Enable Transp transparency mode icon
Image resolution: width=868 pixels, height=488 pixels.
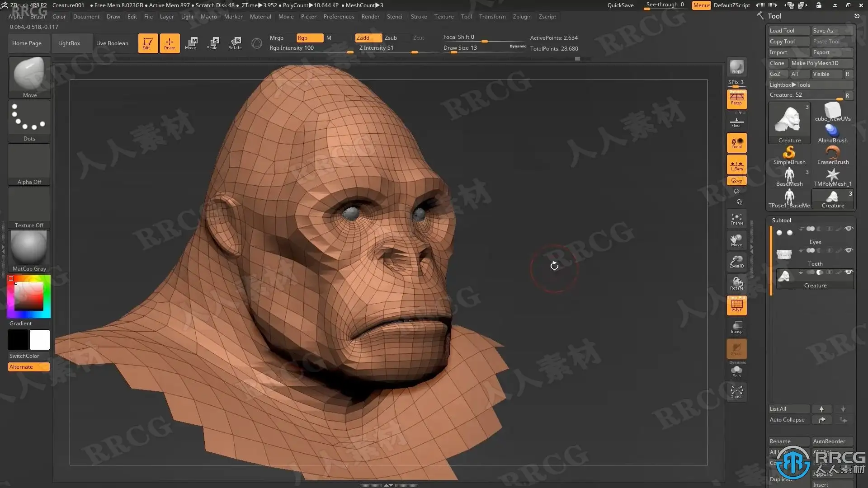coord(736,328)
